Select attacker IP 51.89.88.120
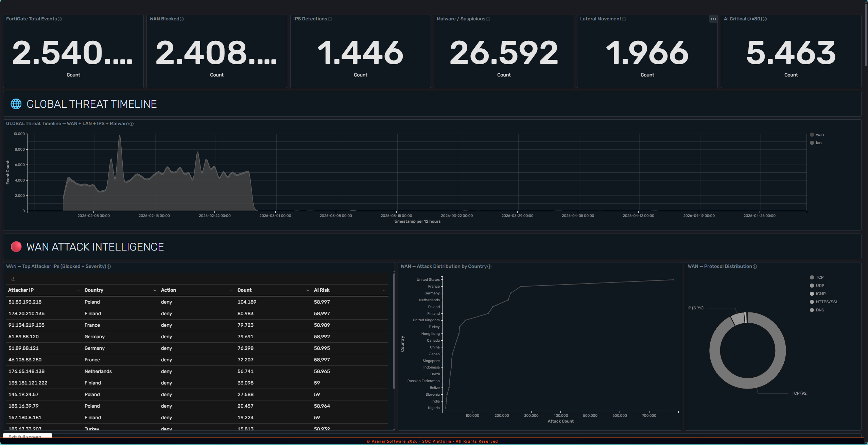The height and width of the screenshot is (445, 868). pos(23,337)
